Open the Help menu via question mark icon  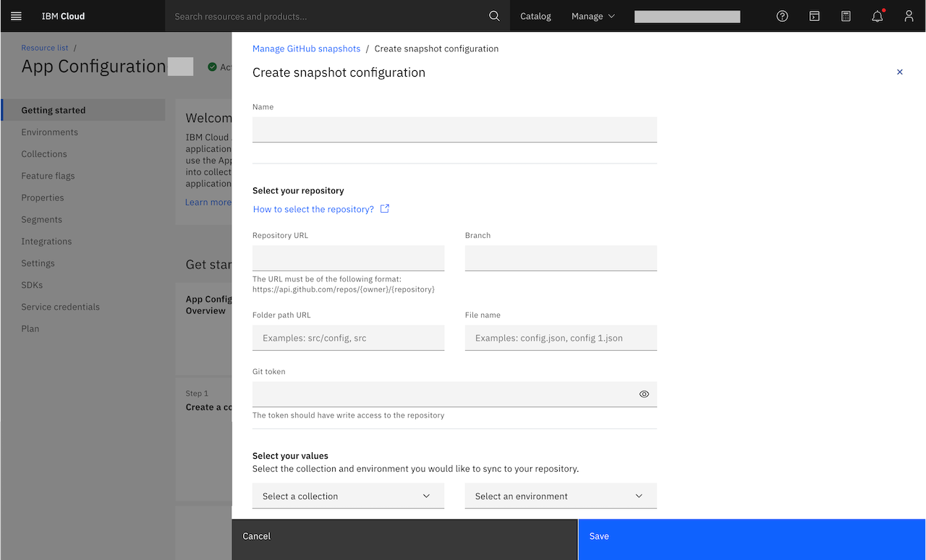782,15
